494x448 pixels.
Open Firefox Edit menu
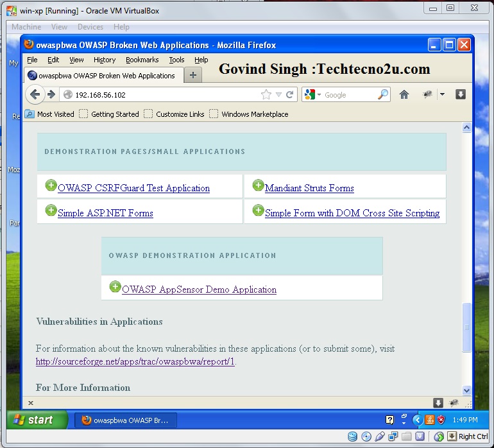click(x=53, y=60)
